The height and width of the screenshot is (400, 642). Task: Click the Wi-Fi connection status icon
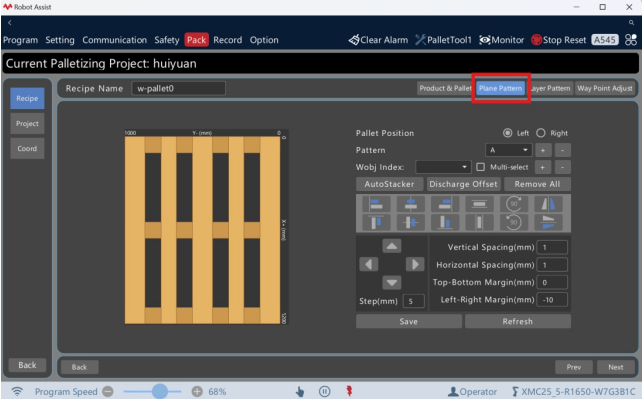pyautogui.click(x=17, y=392)
